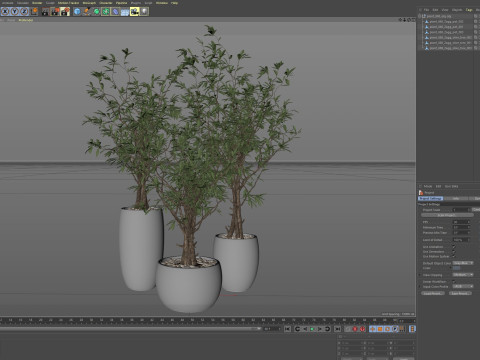
Task: Click the Scale Project button
Action: pos(446,215)
